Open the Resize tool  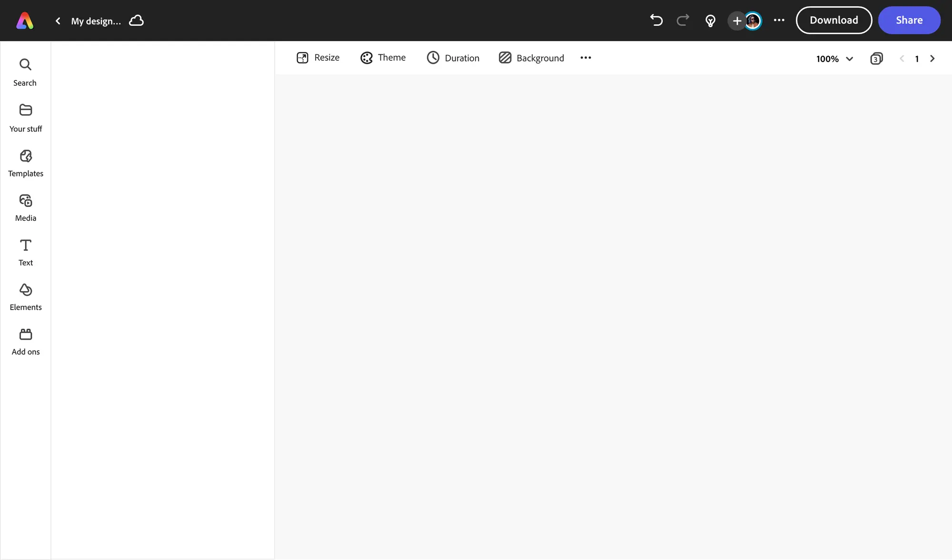click(x=318, y=58)
